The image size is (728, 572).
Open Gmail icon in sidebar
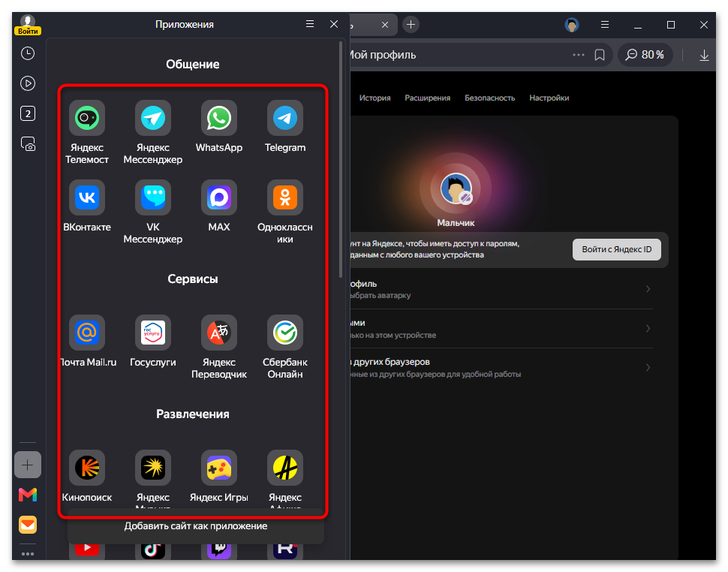pos(28,495)
